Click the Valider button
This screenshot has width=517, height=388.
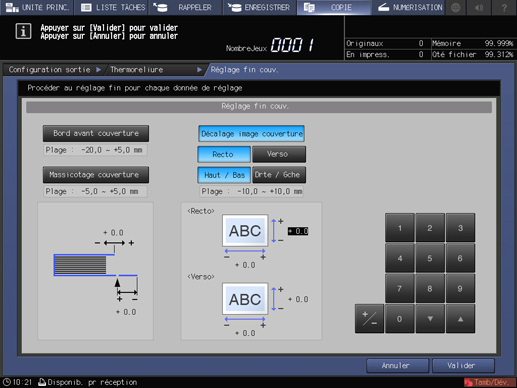463,366
